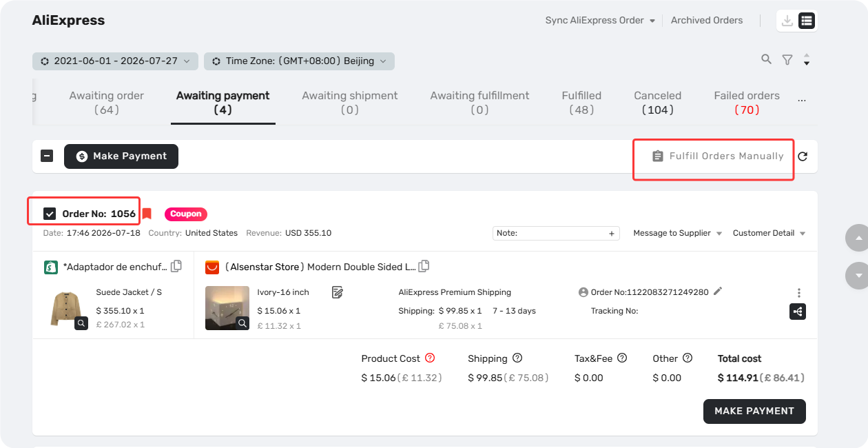
Task: Click Product Cost help question mark
Action: (430, 358)
